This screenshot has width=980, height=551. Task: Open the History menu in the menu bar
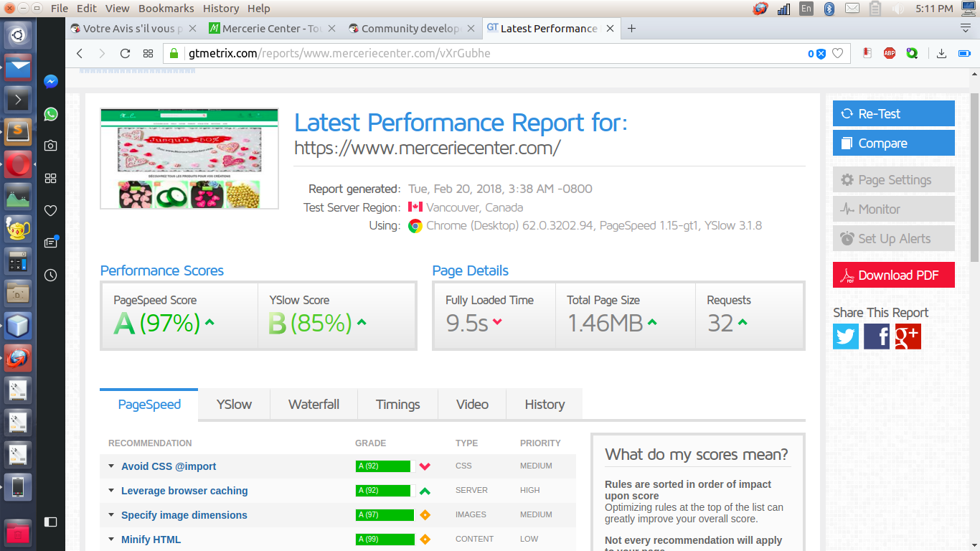pos(221,9)
